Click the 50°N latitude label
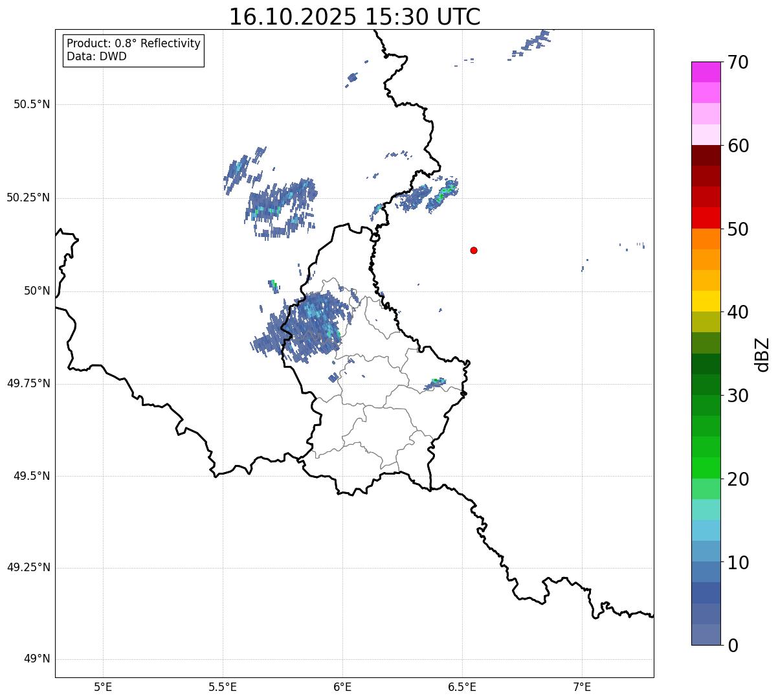 37,291
